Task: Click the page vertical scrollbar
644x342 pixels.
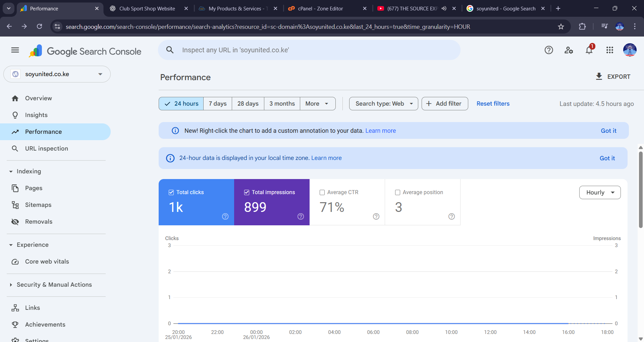Action: click(641, 189)
